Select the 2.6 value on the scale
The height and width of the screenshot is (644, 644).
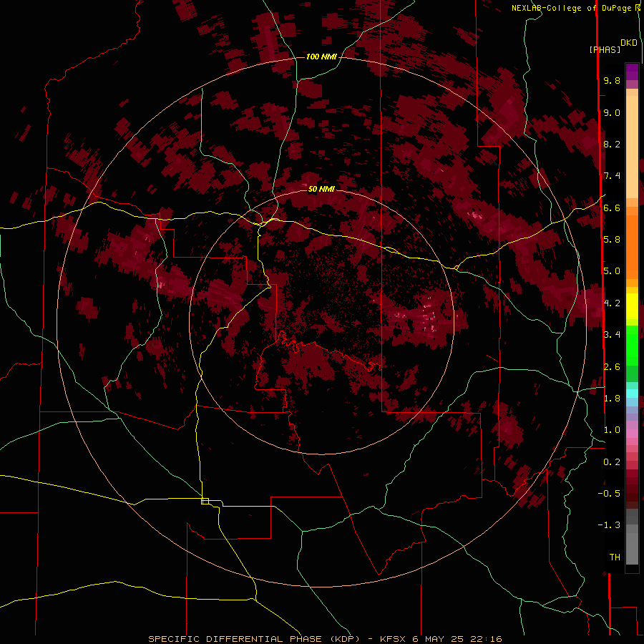[612, 366]
